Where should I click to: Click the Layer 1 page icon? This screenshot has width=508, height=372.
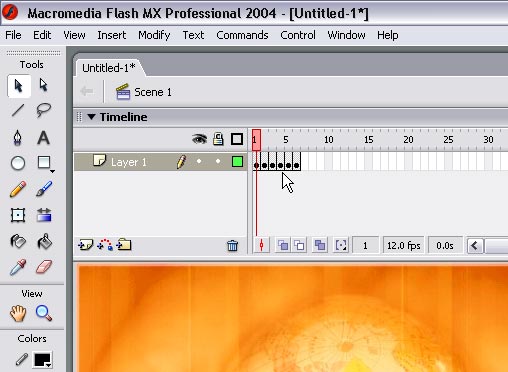click(x=99, y=160)
